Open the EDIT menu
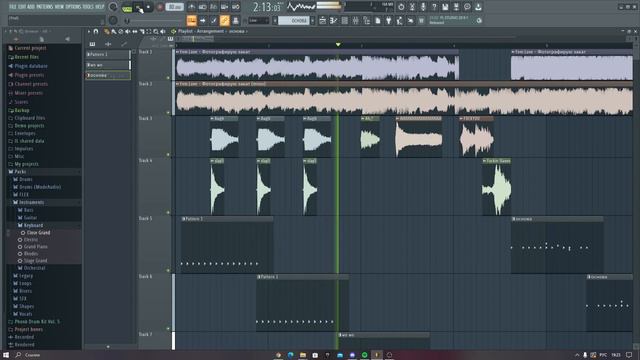Viewport: 640px width, 360px height. tap(22, 7)
